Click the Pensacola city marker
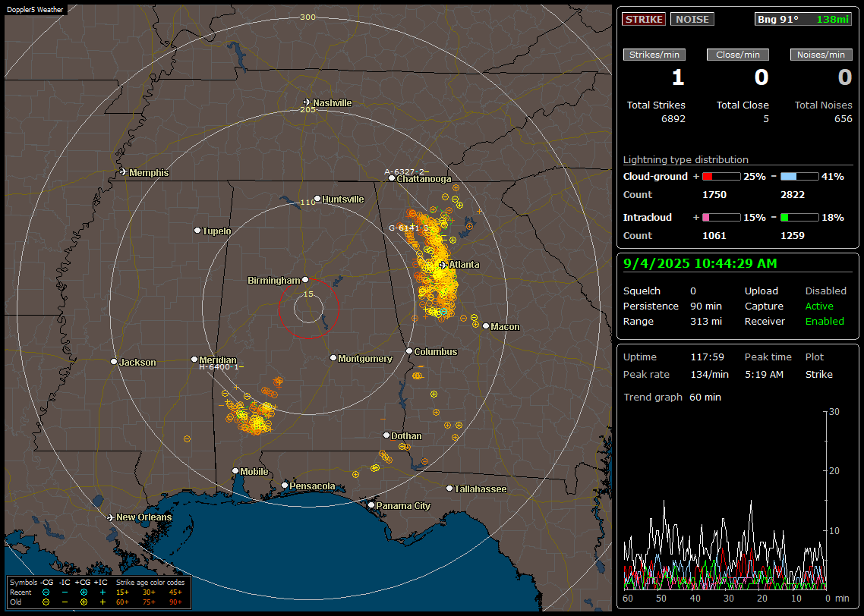This screenshot has height=616, width=864. click(x=285, y=485)
